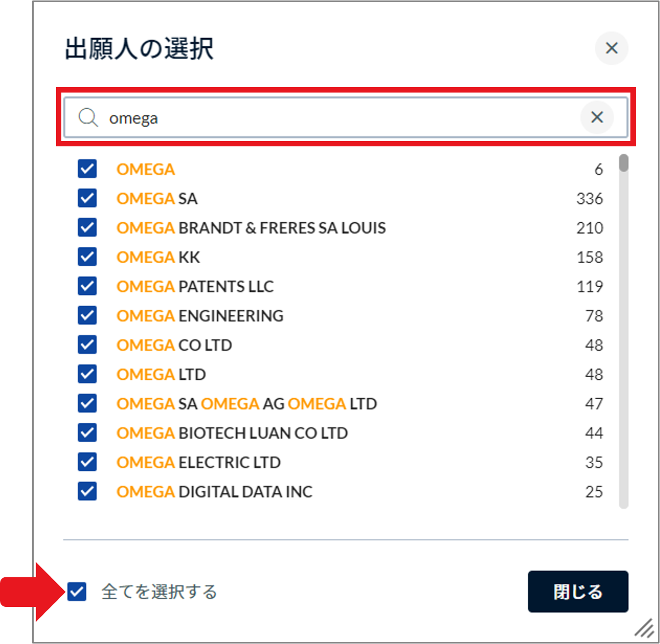Toggle OMEGA BIOTECH LUAN CO LTD checkbox
This screenshot has width=660, height=644.
[87, 433]
